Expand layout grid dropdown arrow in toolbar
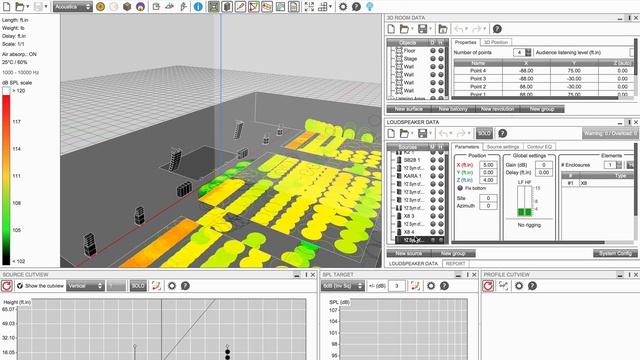Screen dimensions: 640x360 330,7
